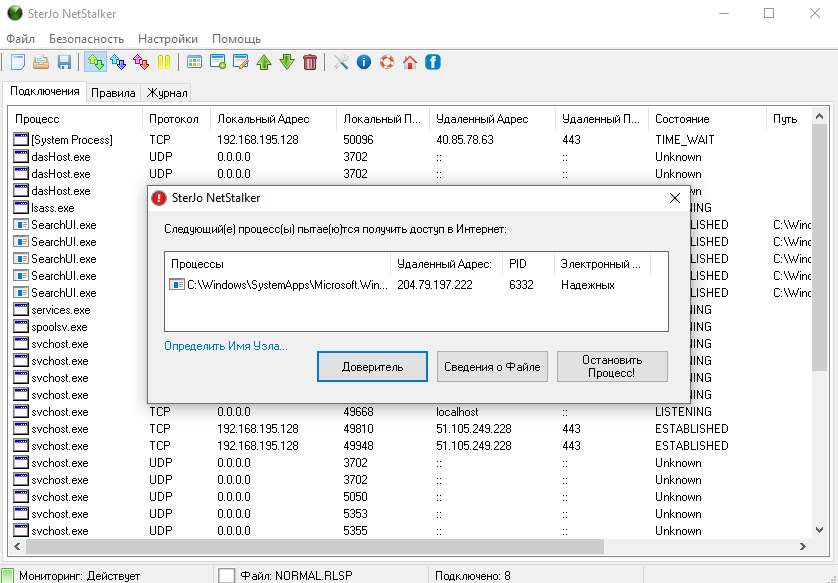Click the localhost remote address cell
The width and height of the screenshot is (838, 583).
[457, 411]
